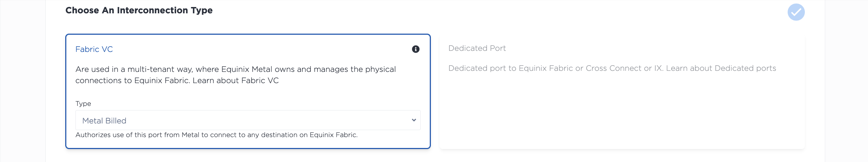Screen dimensions: 868x162
Task: Click the Type field label
Action: tap(83, 104)
